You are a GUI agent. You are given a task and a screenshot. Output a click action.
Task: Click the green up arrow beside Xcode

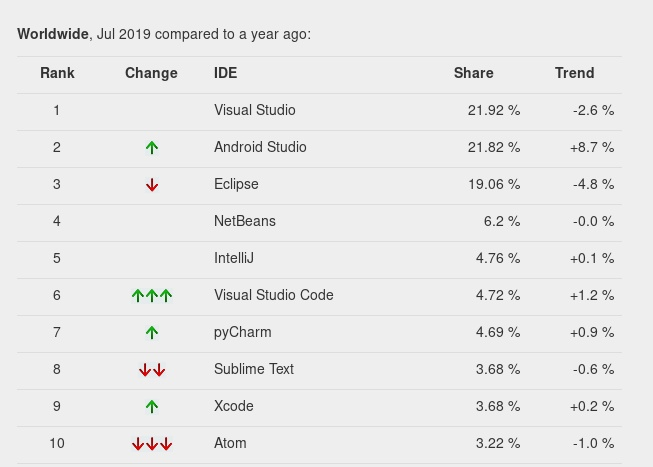[152, 407]
